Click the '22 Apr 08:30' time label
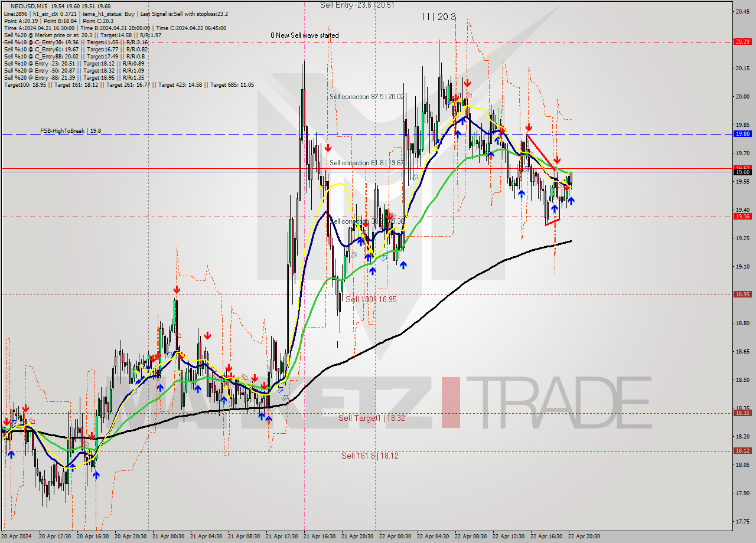Image resolution: width=756 pixels, height=543 pixels. (470, 537)
